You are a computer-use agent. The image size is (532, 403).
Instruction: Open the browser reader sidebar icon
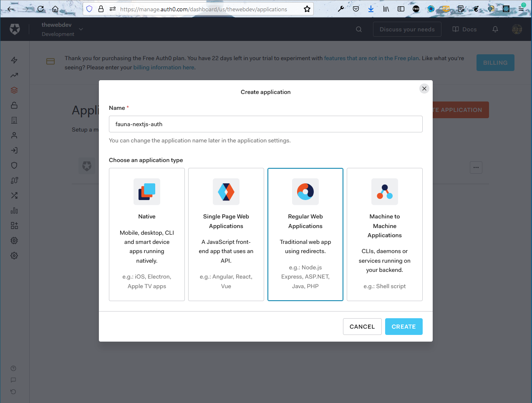(401, 9)
